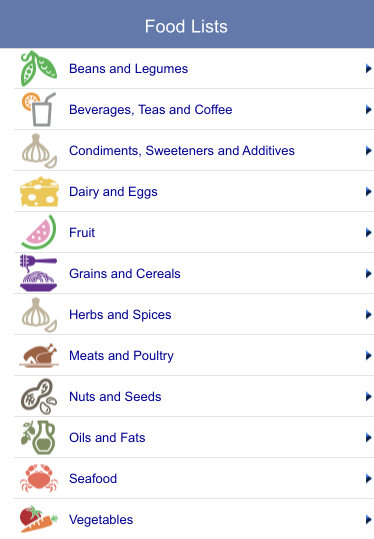Select the pasta bowl Grains icon
The height and width of the screenshot is (539, 374).
(38, 273)
